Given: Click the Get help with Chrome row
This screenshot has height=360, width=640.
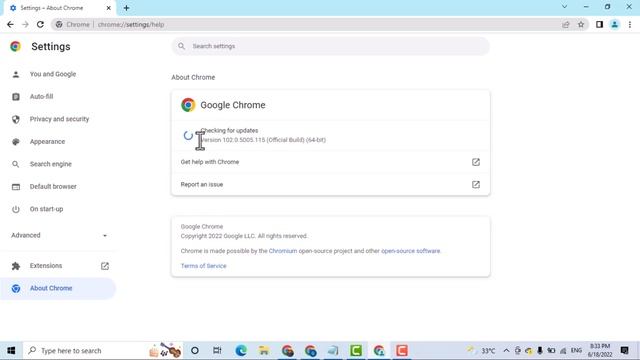Looking at the screenshot, I should [x=330, y=162].
